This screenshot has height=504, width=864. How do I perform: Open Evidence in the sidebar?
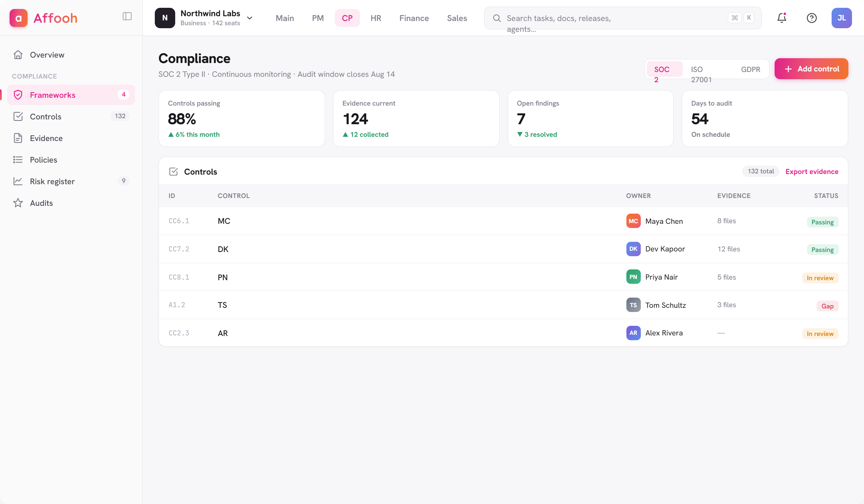pos(71,138)
